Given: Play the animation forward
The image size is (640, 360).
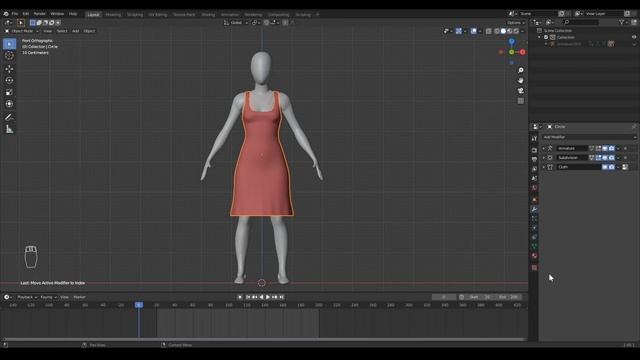Looking at the screenshot, I should point(268,297).
